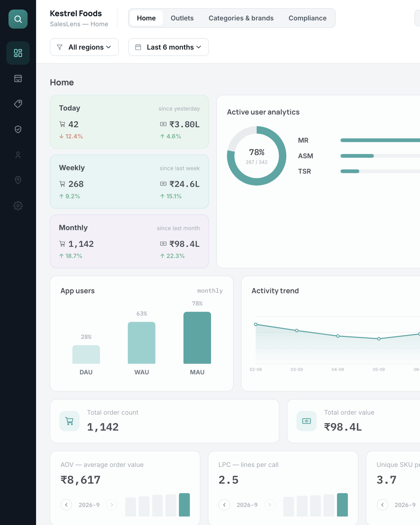This screenshot has width=420, height=525.
Task: Go to next period in LPC card
Action: pyautogui.click(x=269, y=505)
